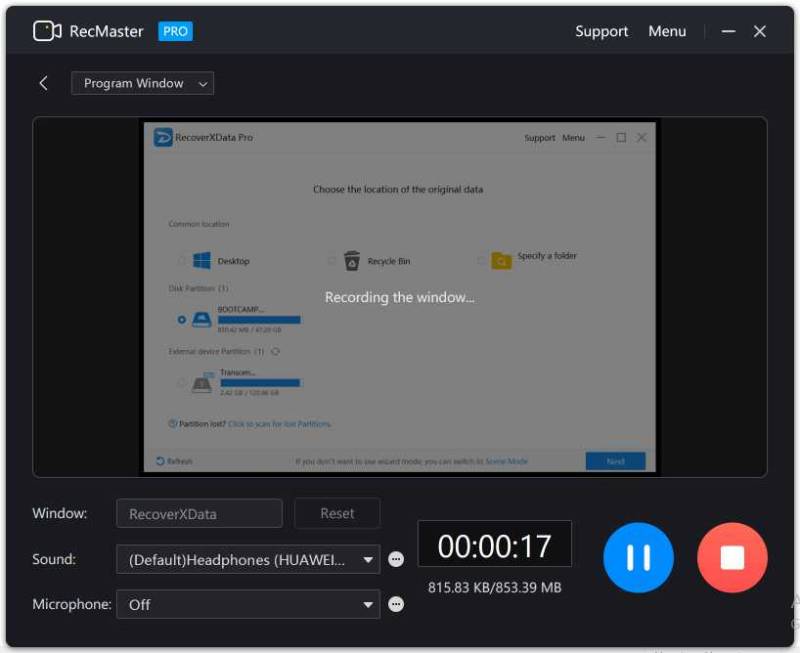Viewport: 800px width, 653px height.
Task: Click the Windows Desktop icon in preview
Action: 202,261
